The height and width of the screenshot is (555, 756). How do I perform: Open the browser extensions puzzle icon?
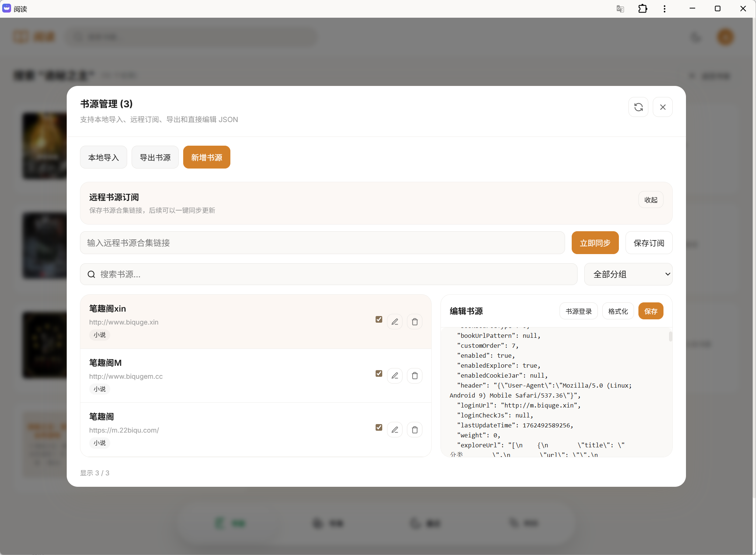[x=642, y=8]
